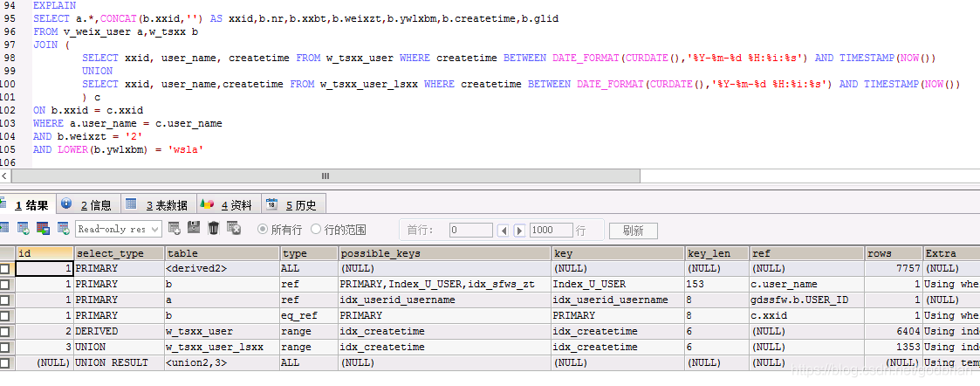The height and width of the screenshot is (386, 980).
Task: Save changes with the floppy disk icon
Action: [x=194, y=228]
